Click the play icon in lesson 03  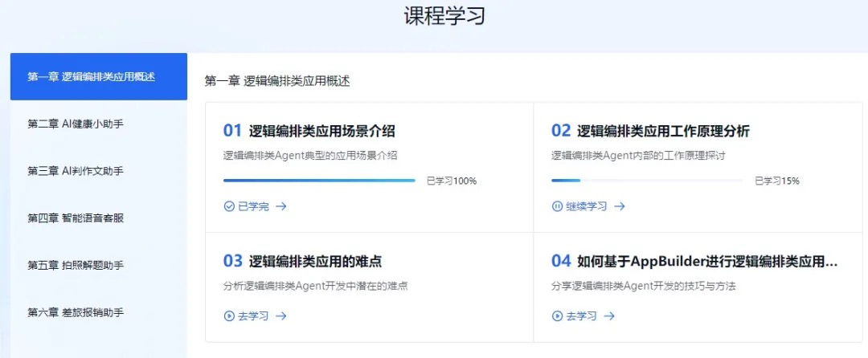229,316
